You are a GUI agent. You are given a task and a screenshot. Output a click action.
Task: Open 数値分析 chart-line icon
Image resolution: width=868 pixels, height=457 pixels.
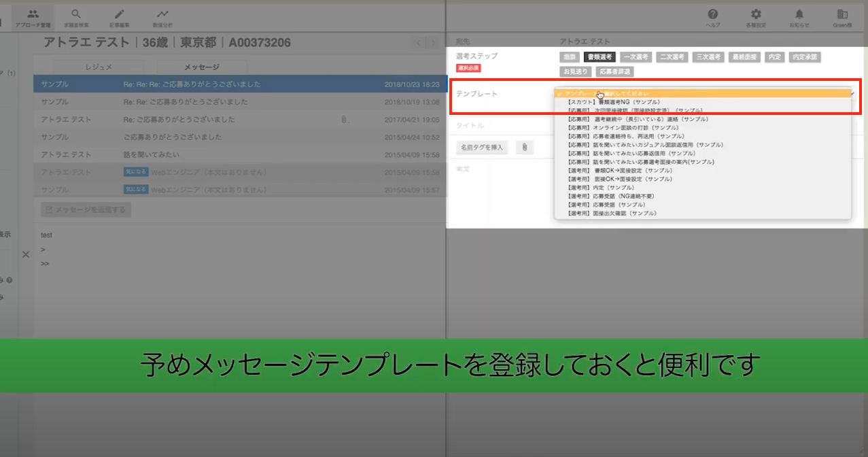click(x=162, y=14)
